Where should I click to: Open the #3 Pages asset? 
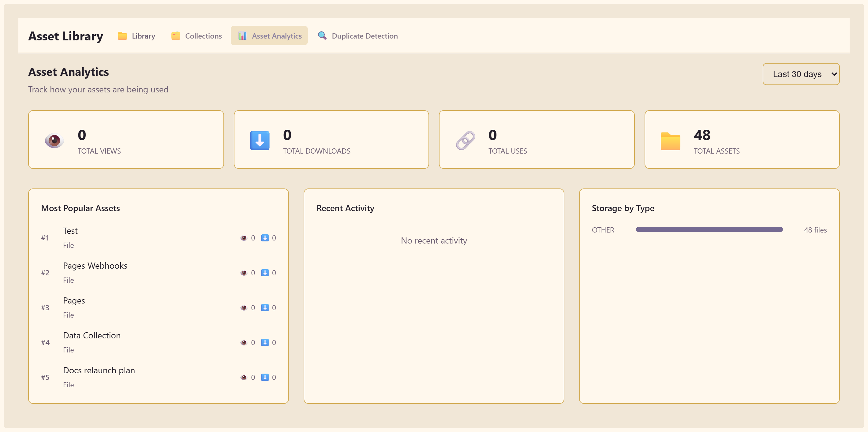click(74, 301)
